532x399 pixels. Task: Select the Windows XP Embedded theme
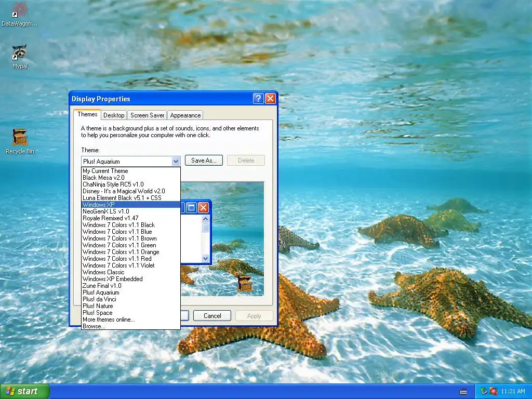tap(130, 279)
